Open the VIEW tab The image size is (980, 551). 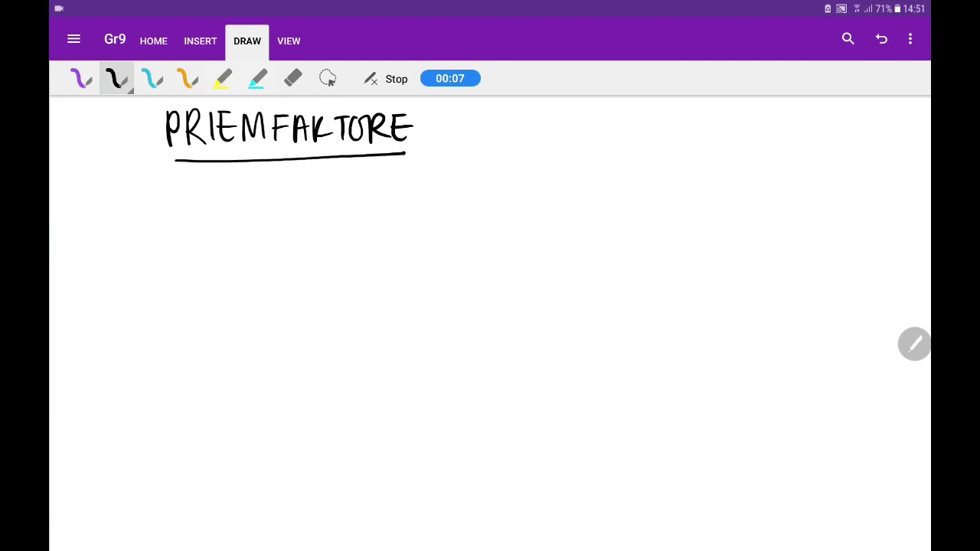(x=289, y=41)
